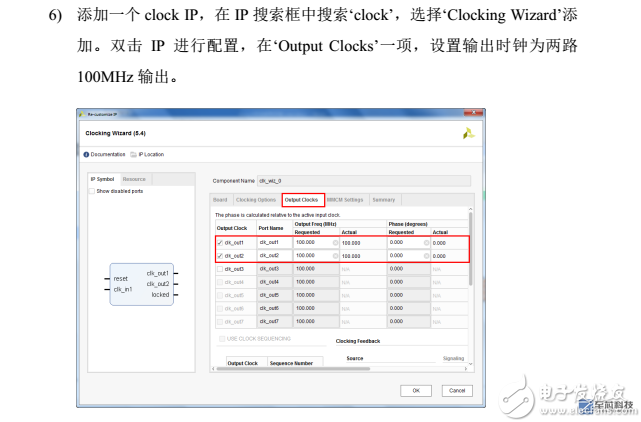641x422 pixels.
Task: Enable the clk_out3 output clock
Action: [220, 269]
